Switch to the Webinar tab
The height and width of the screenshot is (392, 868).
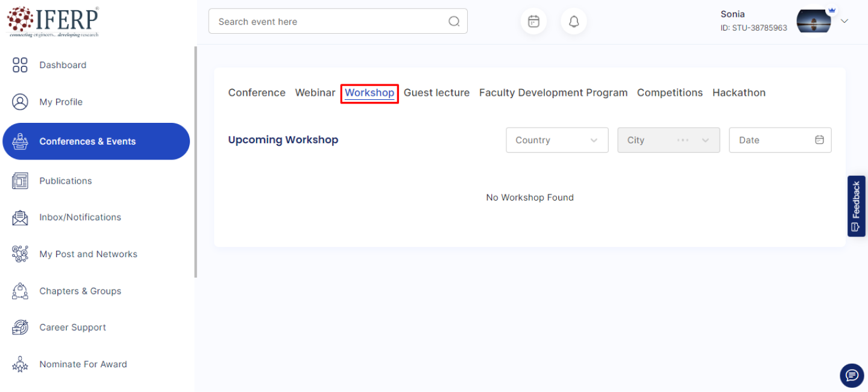click(x=315, y=93)
